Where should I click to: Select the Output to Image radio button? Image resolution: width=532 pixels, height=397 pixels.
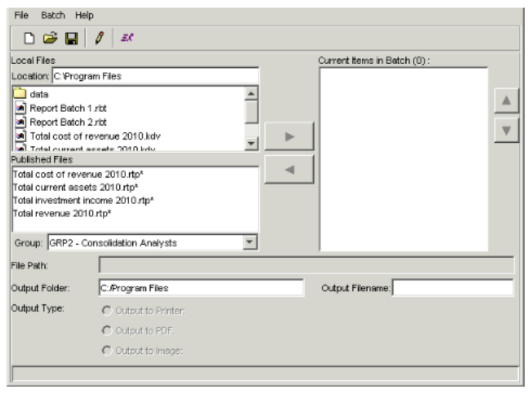106,350
